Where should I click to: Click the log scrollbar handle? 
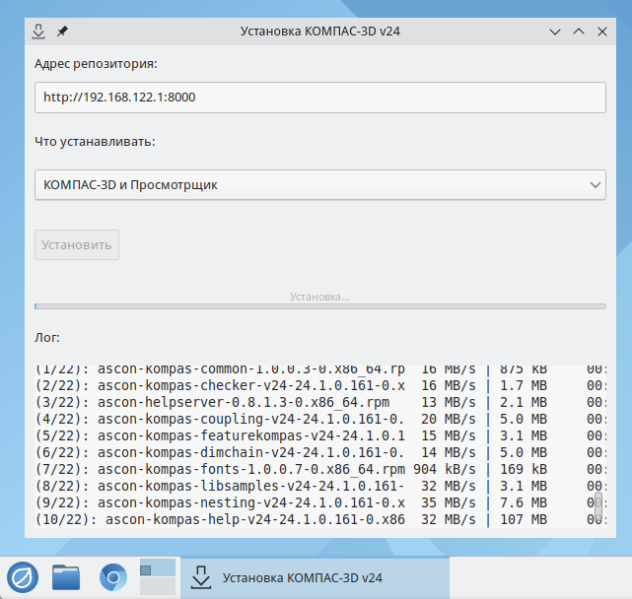tap(599, 506)
